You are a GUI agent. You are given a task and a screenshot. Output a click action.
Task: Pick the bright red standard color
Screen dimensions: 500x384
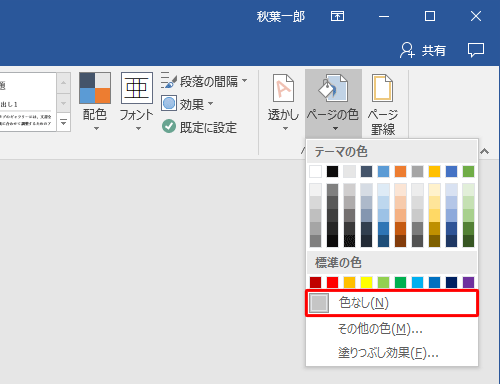[332, 282]
